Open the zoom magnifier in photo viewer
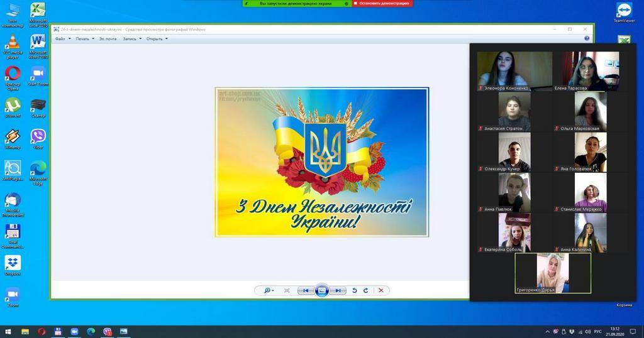This screenshot has width=644, height=338. coord(269,290)
